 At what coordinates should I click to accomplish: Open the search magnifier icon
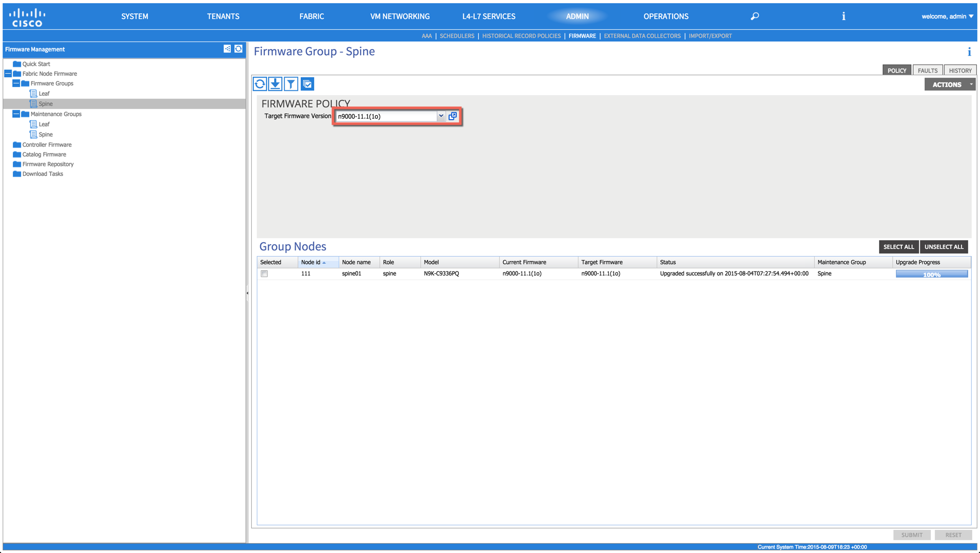coord(754,16)
